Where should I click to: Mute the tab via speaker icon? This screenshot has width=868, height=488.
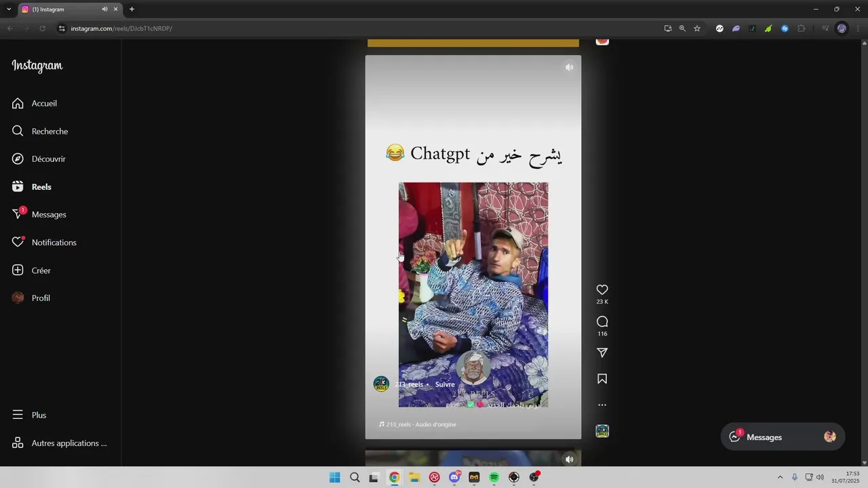(x=104, y=9)
